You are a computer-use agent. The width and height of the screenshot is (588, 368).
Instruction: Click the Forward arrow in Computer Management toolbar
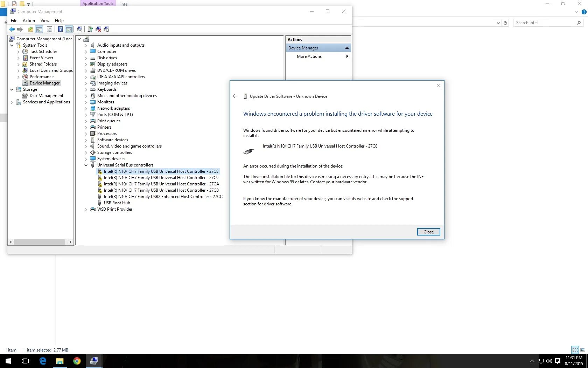(20, 29)
